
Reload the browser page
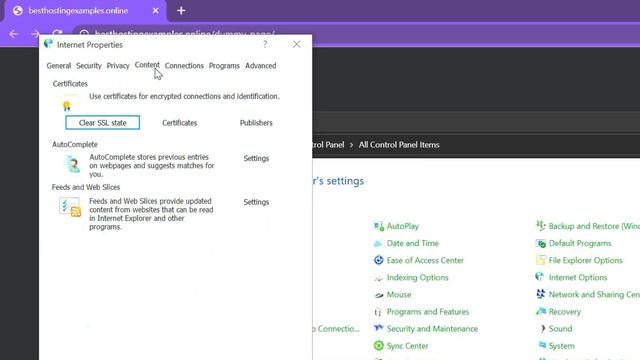57,33
